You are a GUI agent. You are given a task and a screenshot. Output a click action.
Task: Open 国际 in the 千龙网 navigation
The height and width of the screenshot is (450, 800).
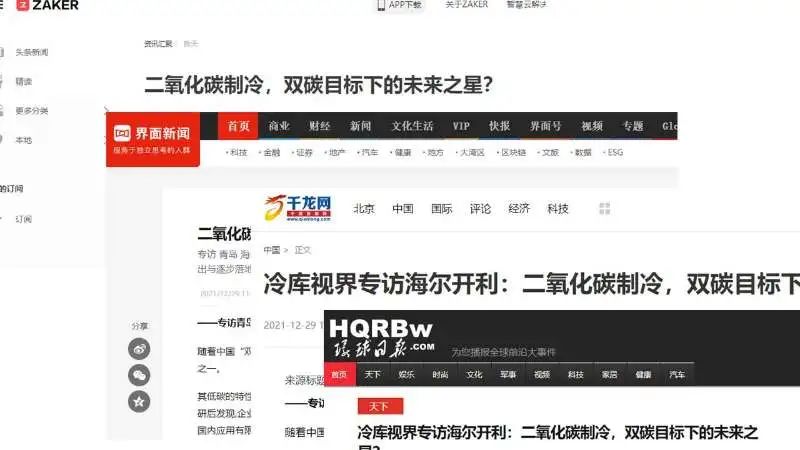coord(441,209)
